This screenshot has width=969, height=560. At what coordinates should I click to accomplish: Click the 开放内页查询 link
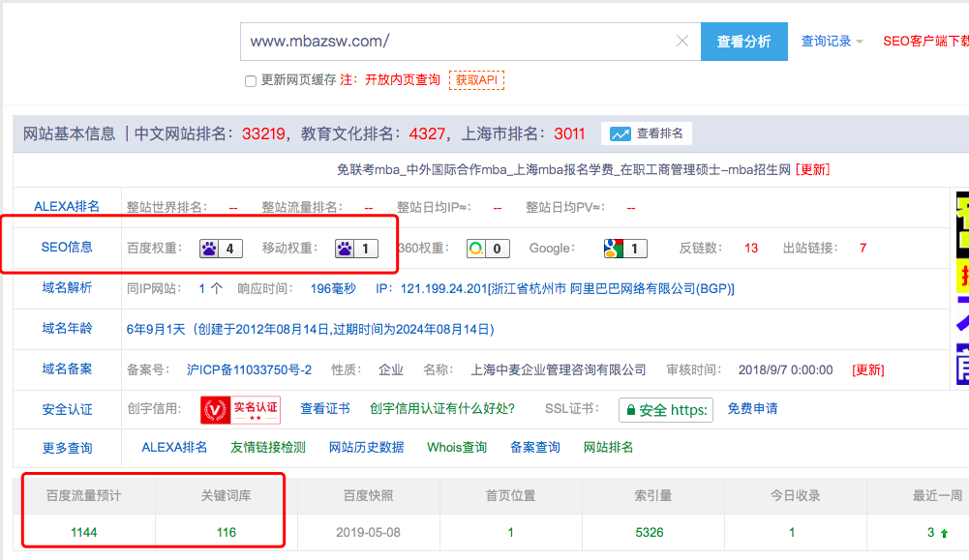tap(403, 79)
